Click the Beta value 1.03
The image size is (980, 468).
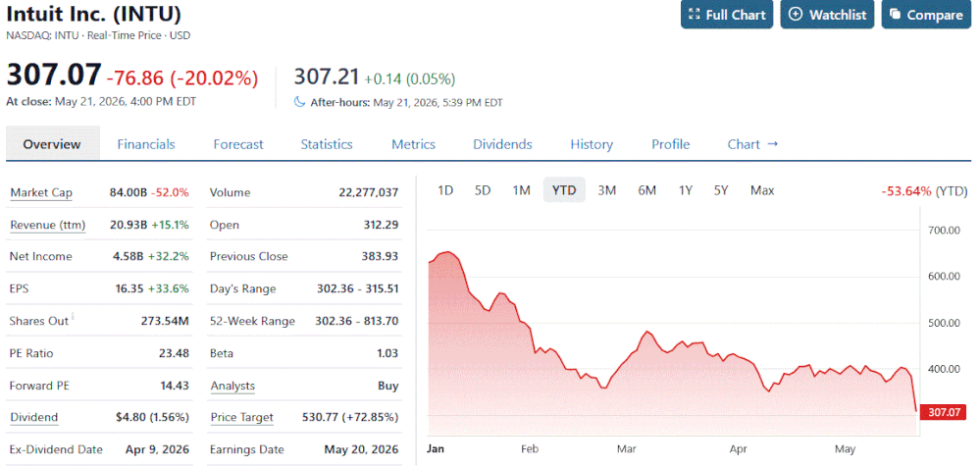[x=387, y=353]
